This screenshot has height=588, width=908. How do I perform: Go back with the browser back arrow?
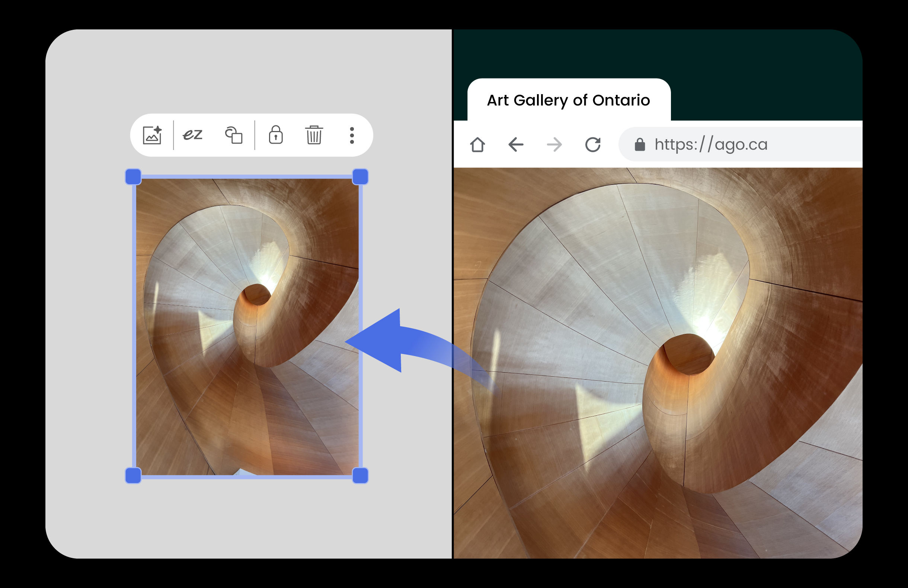[x=516, y=145]
